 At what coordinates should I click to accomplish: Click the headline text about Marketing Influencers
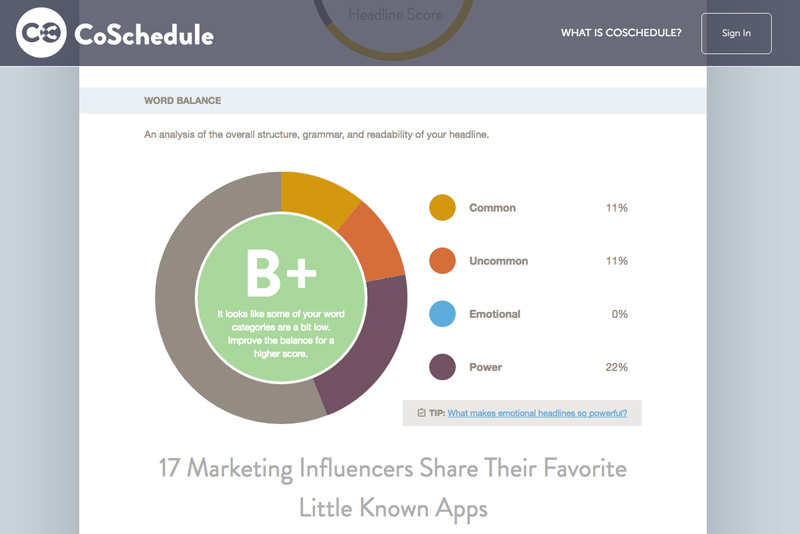pyautogui.click(x=393, y=488)
